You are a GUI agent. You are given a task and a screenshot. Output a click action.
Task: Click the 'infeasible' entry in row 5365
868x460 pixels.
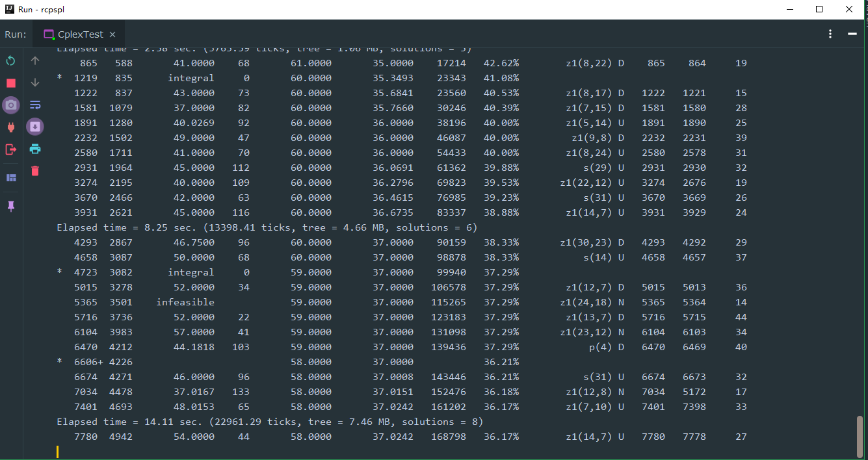point(185,302)
